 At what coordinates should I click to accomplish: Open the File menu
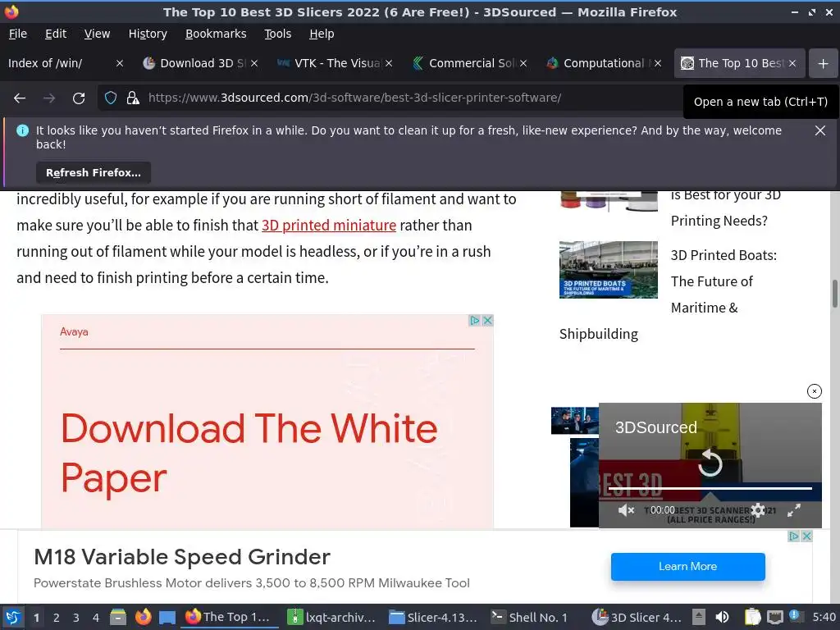pyautogui.click(x=18, y=34)
